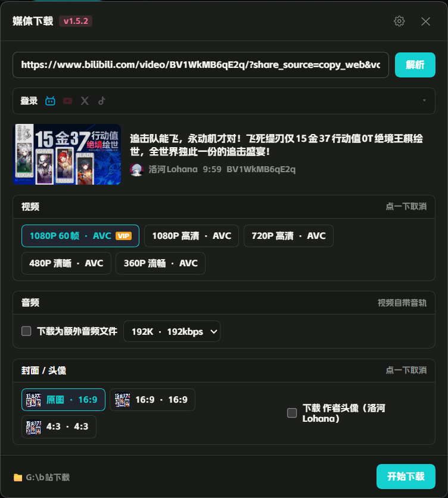Screen dimensions: 448x498
Task: Close the media download dialog
Action: 425,21
